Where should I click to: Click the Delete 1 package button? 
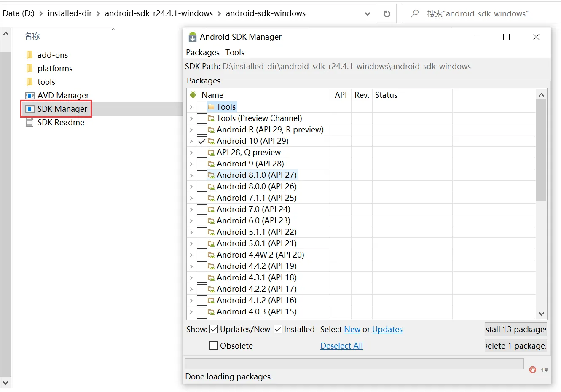point(516,346)
